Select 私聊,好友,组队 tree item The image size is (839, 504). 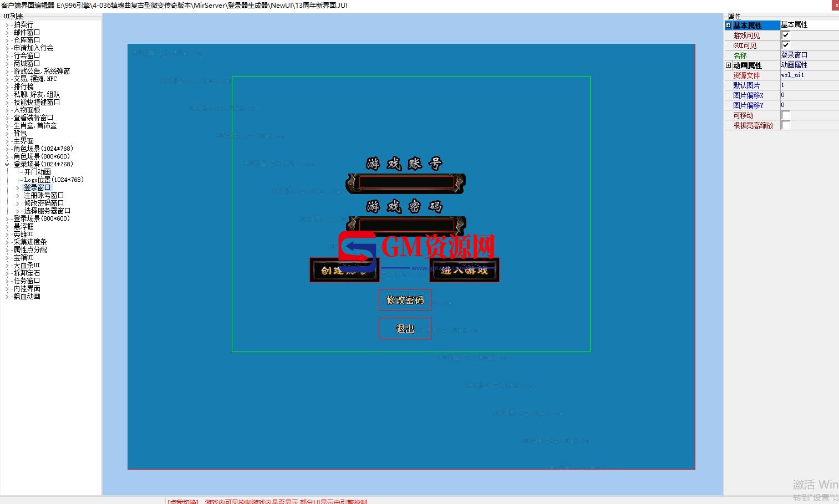point(37,95)
